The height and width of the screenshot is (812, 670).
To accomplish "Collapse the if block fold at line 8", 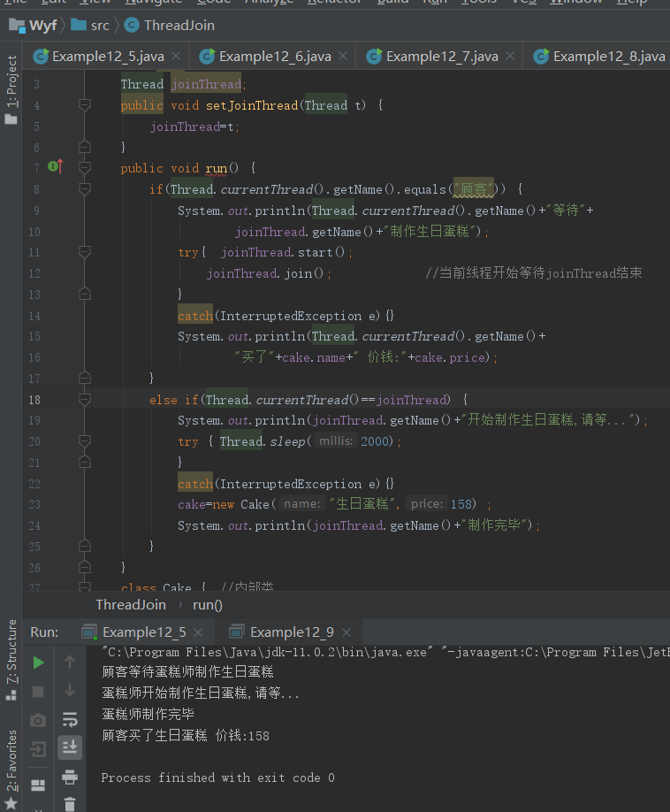I will coord(85,189).
